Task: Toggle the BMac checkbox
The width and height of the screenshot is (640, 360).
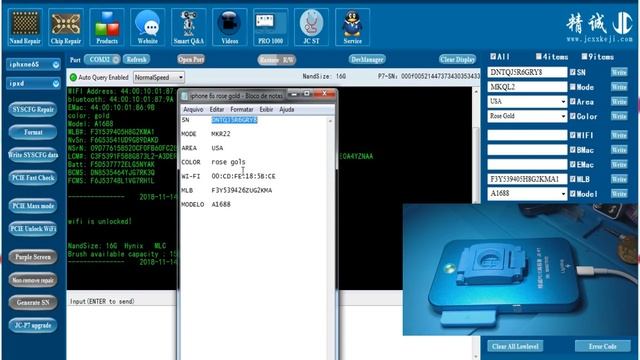Action: (x=573, y=150)
